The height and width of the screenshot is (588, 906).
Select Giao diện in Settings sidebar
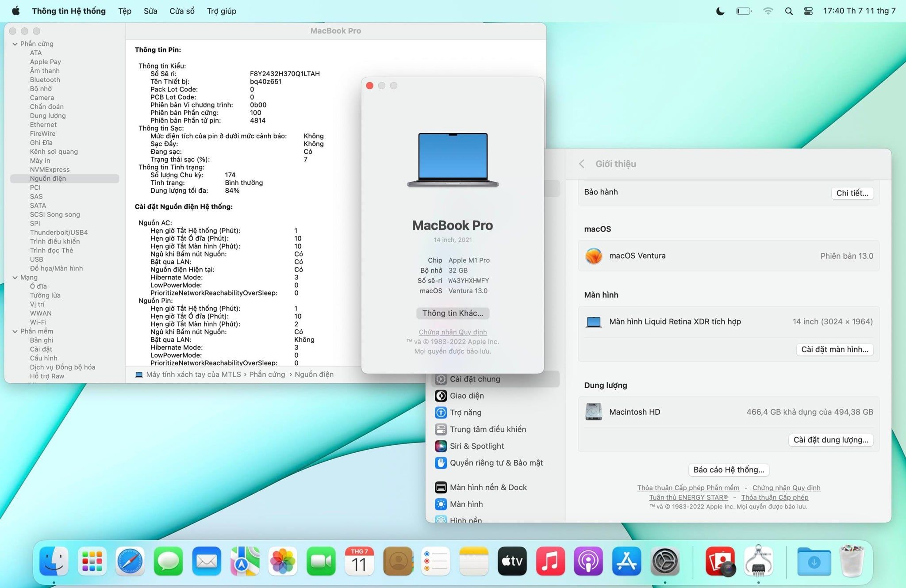tap(496, 396)
